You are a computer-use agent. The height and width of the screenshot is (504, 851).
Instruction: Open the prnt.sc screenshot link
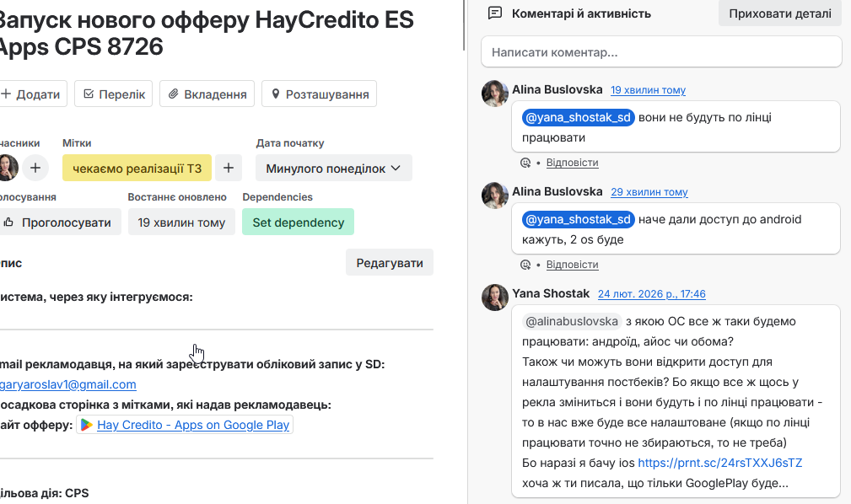click(x=719, y=463)
